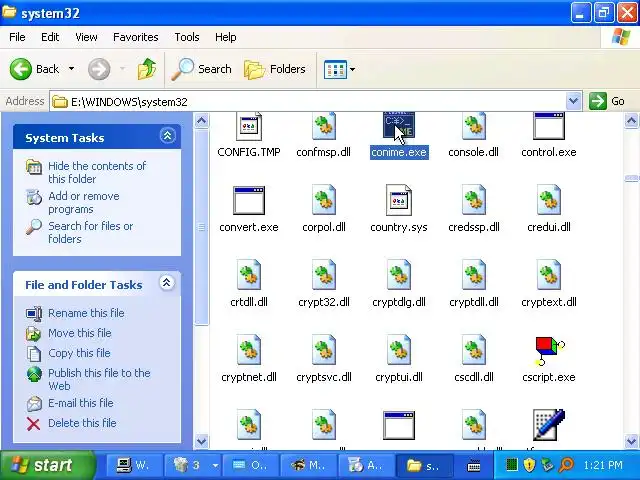Select the confmsp.dll file icon
Screen dimensions: 640x480
coord(324,127)
